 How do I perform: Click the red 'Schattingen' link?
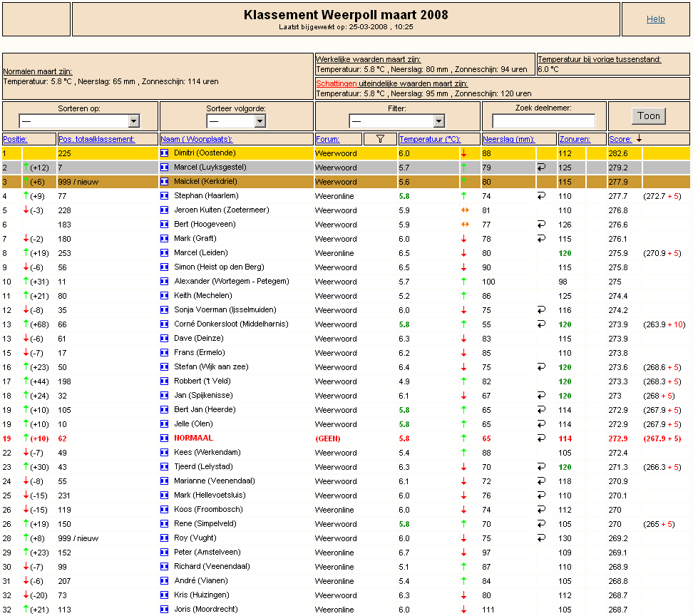click(337, 83)
